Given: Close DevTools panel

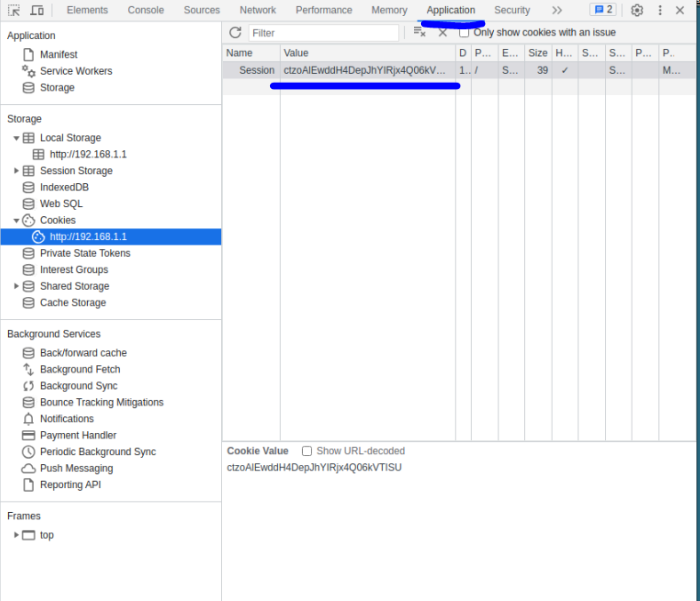Looking at the screenshot, I should [x=680, y=10].
